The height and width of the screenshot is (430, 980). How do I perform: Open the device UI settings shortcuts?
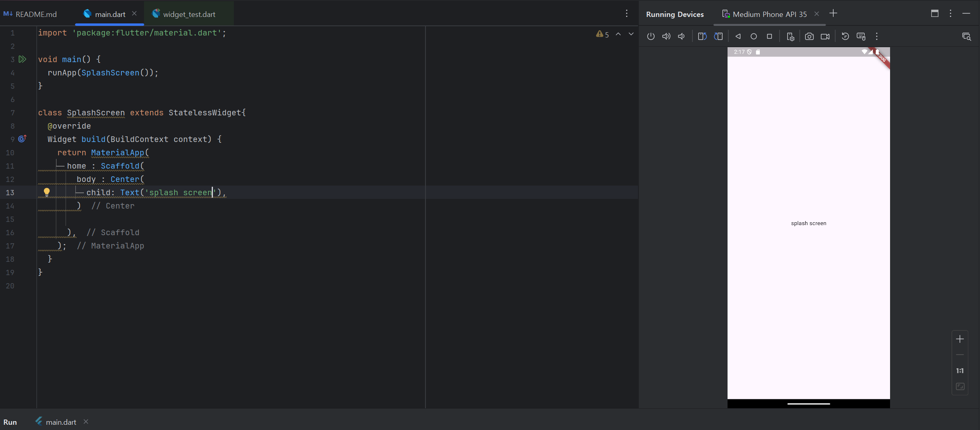[x=790, y=36]
